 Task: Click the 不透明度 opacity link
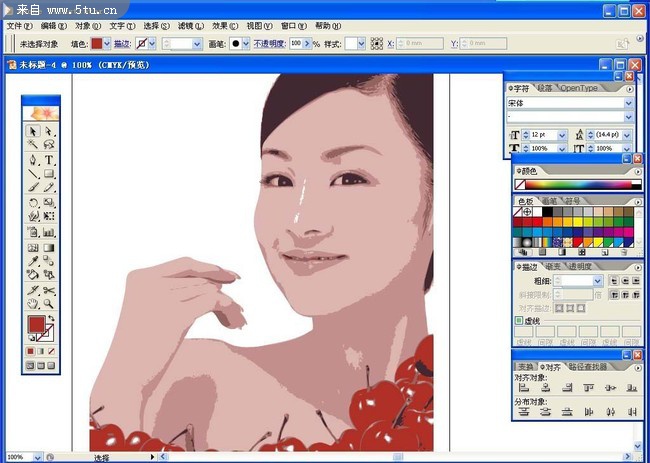click(268, 44)
